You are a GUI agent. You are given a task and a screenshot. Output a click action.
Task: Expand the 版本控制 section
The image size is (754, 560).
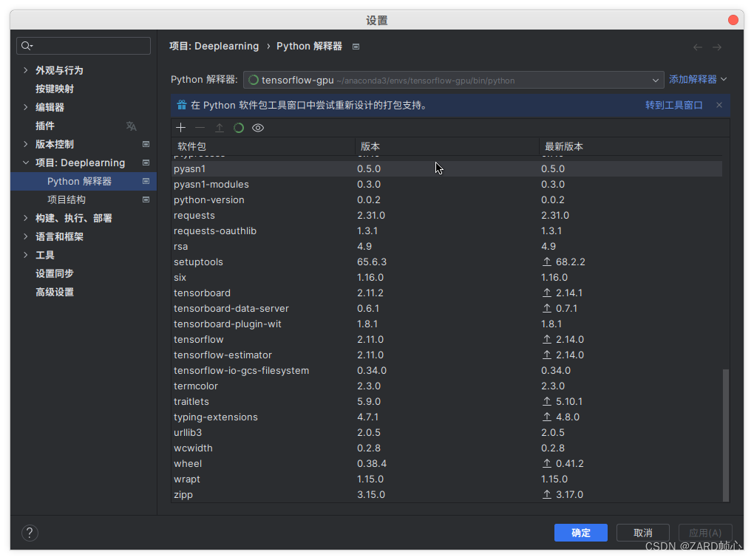[x=25, y=144]
